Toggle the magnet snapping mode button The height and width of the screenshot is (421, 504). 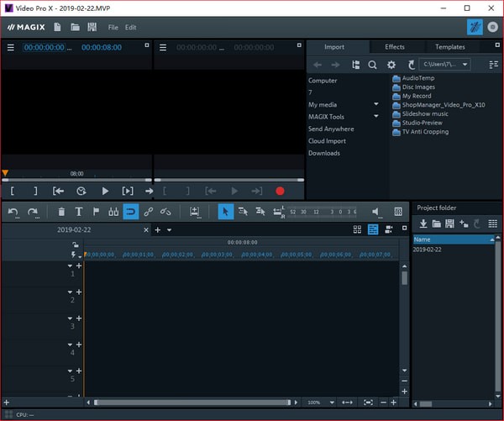click(131, 212)
